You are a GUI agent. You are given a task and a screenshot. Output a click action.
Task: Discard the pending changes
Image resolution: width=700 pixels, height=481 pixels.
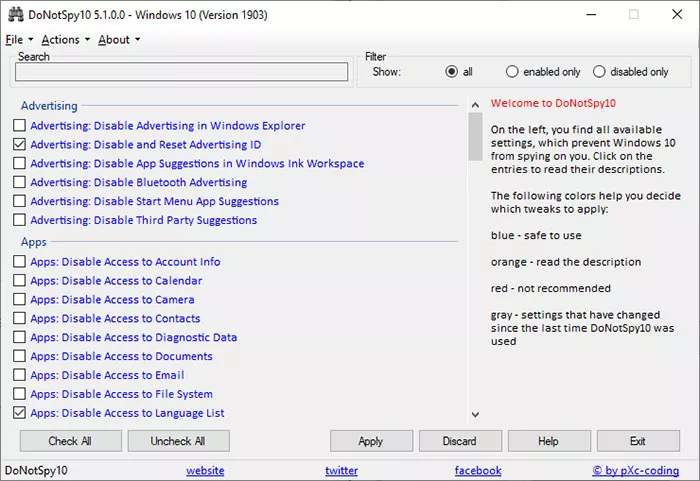pyautogui.click(x=460, y=441)
